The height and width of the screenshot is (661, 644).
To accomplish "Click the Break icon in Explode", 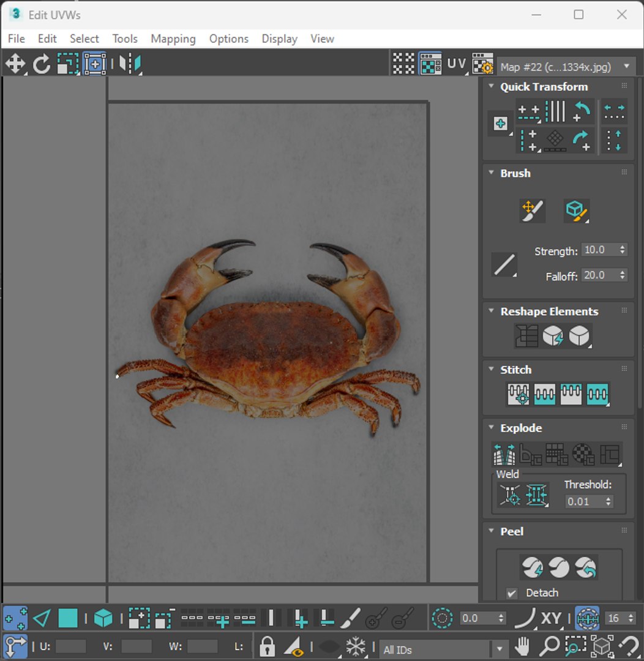I will (x=504, y=454).
